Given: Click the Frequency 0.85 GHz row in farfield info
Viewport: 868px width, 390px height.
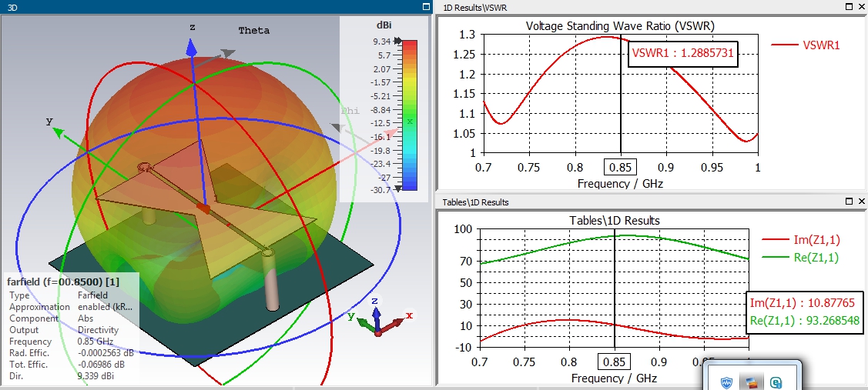Looking at the screenshot, I should [x=61, y=342].
